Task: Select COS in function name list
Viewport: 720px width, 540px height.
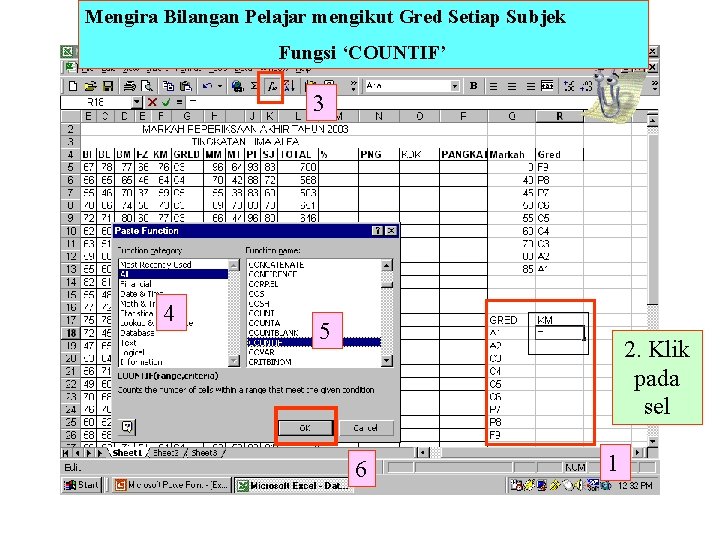Action: tap(314, 294)
